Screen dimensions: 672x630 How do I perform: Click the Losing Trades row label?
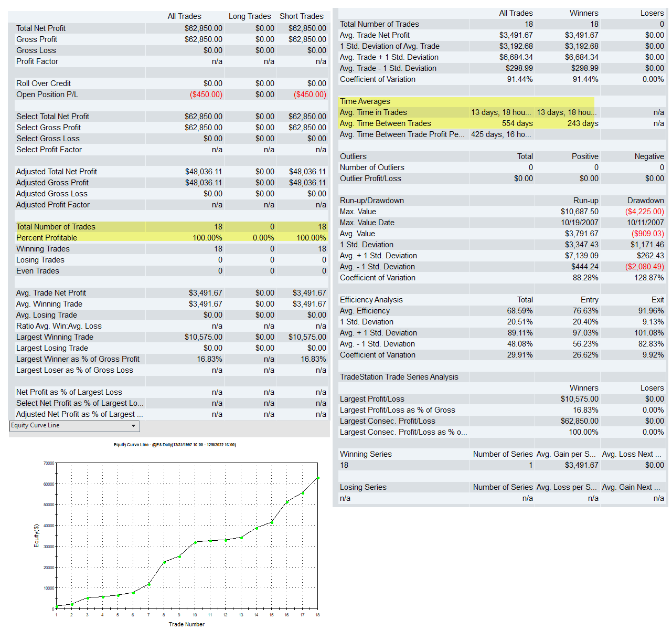[x=40, y=260]
